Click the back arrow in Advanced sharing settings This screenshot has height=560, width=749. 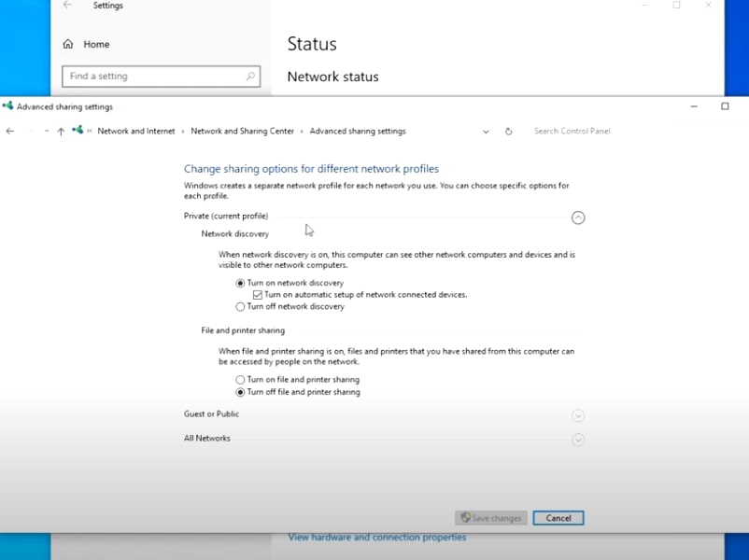(x=10, y=132)
